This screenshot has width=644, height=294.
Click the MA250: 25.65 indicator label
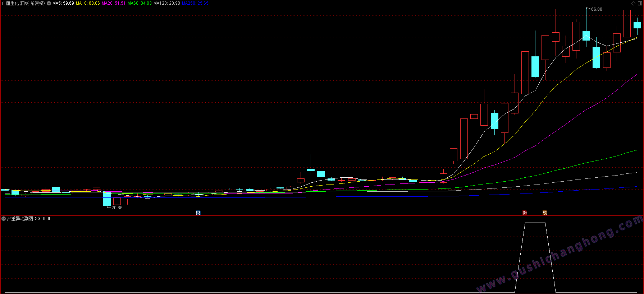(195, 3)
